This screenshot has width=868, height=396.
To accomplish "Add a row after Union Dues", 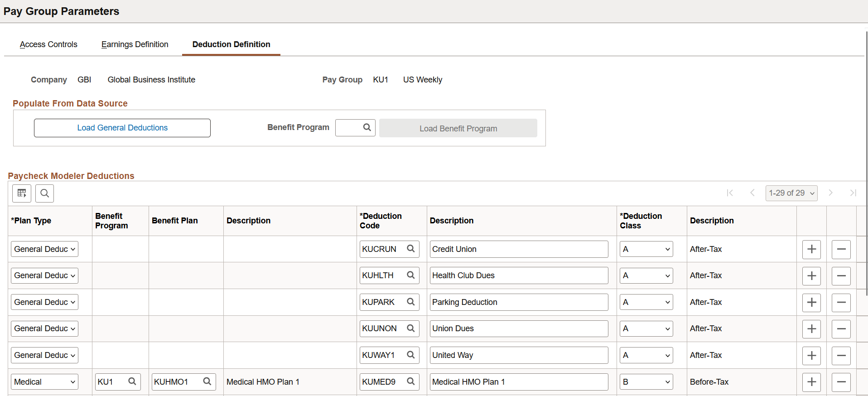I will pyautogui.click(x=811, y=328).
